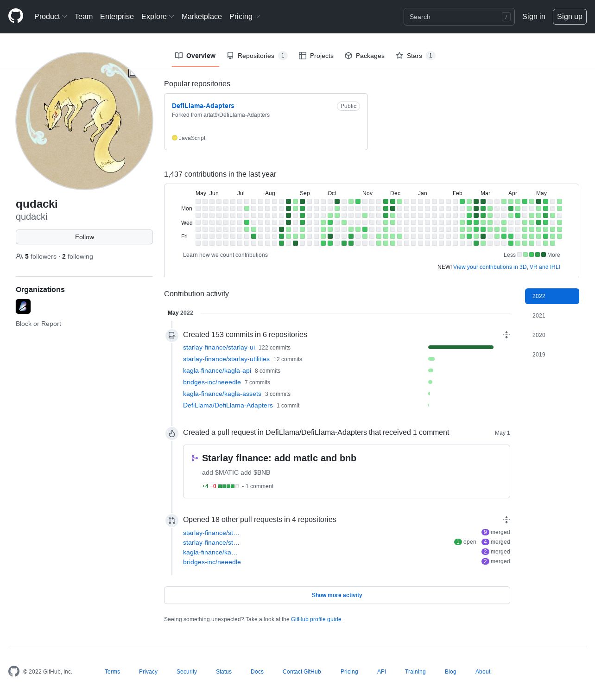The height and width of the screenshot is (700, 595).
Task: Open starlay-finance/starlay-utilities repository link
Action: (226, 359)
